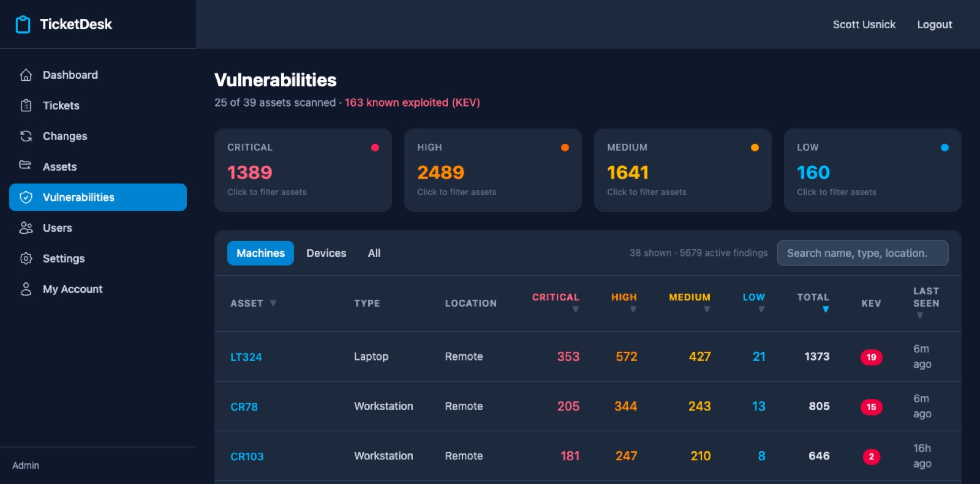This screenshot has height=484, width=980.
Task: Log out using the Logout link
Action: pyautogui.click(x=935, y=24)
